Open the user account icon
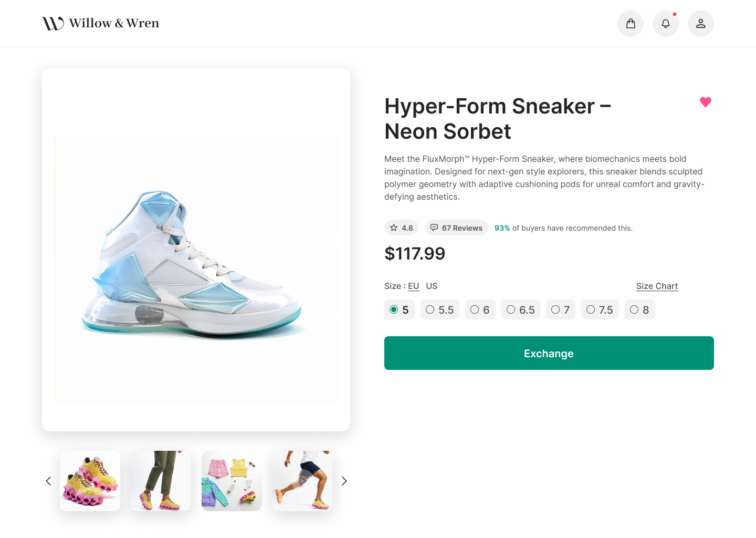 click(700, 23)
